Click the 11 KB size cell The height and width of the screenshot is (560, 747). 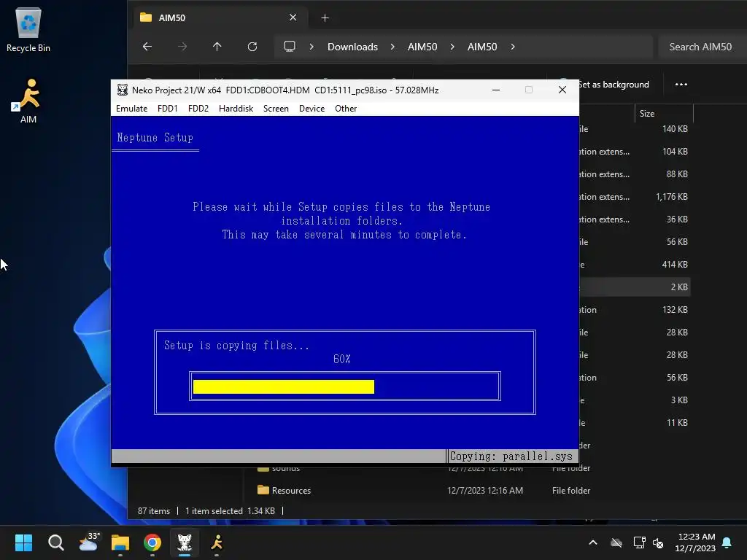(x=677, y=423)
